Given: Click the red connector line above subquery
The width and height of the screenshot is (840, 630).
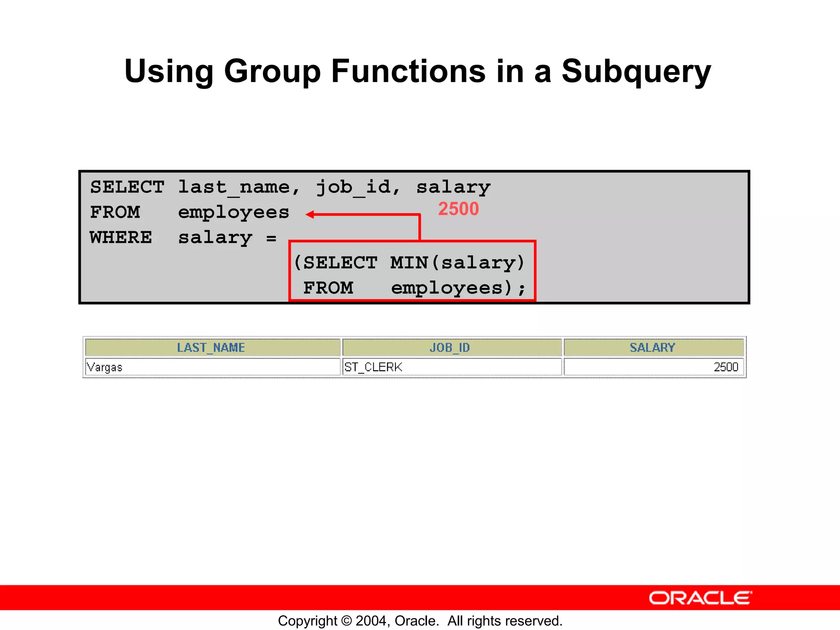Looking at the screenshot, I should click(420, 226).
